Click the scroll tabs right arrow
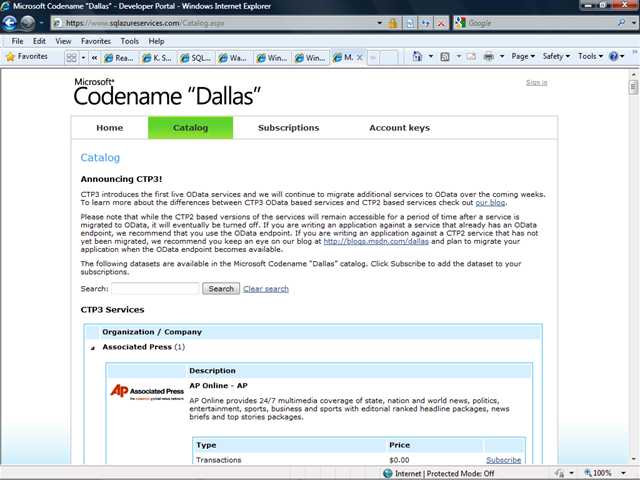640x480 pixels. (x=373, y=58)
